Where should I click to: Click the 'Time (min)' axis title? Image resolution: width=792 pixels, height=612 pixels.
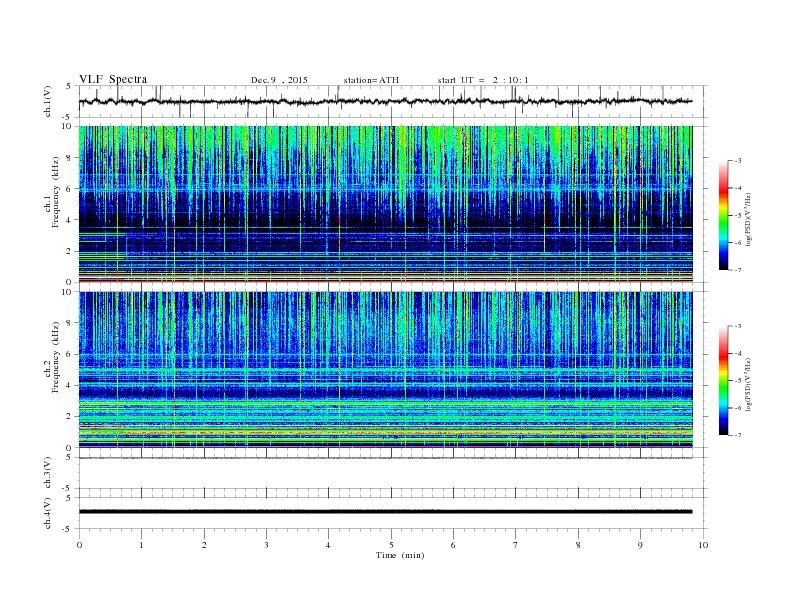pyautogui.click(x=400, y=555)
